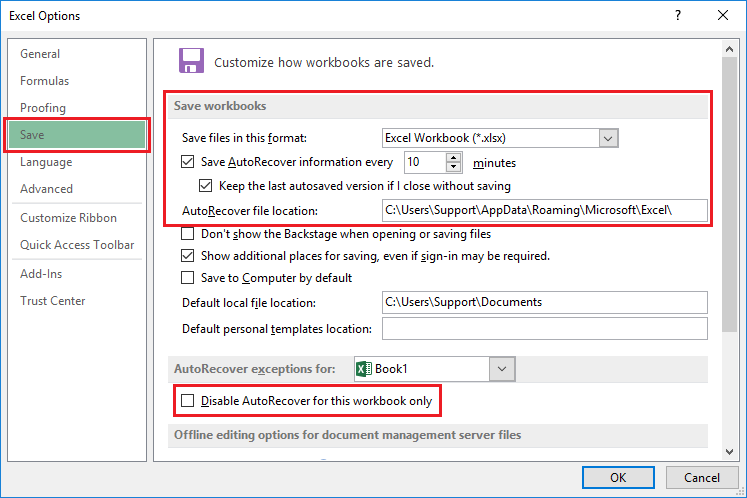Enable Disable AutoRecover for this workbook only

[188, 401]
